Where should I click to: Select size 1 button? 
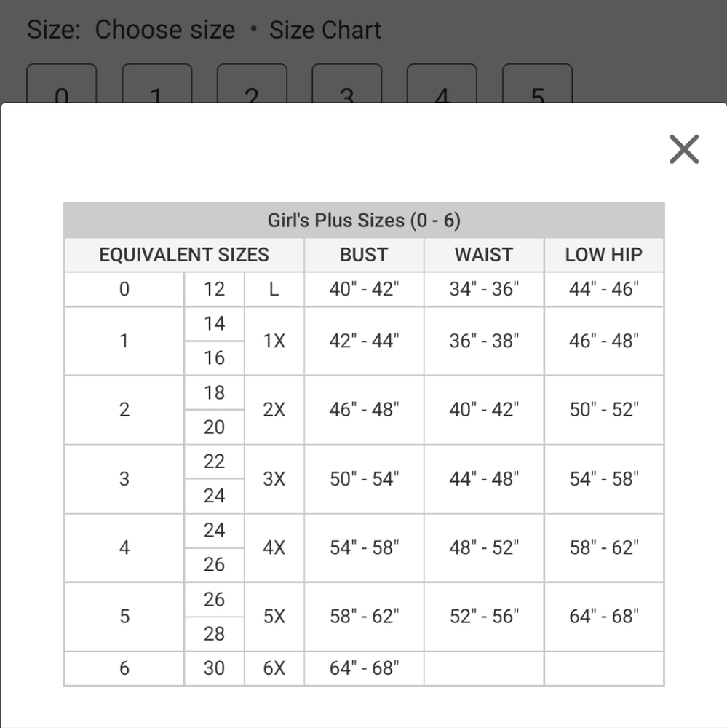(x=157, y=84)
